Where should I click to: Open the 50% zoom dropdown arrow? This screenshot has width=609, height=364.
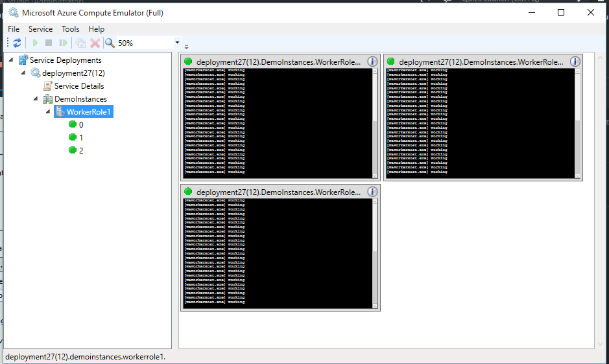click(177, 42)
